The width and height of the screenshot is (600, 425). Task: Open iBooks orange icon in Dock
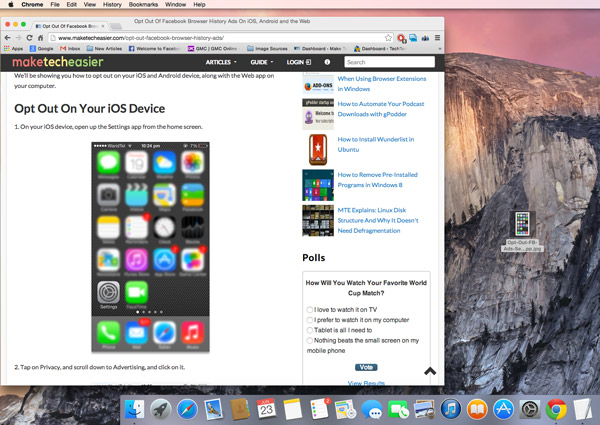pyautogui.click(x=477, y=409)
